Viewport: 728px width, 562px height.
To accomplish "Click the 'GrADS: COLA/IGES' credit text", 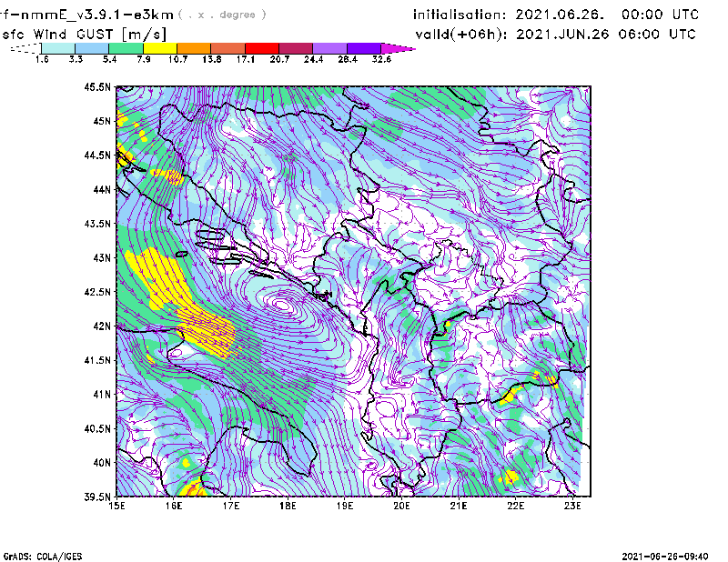I will pyautogui.click(x=43, y=557).
